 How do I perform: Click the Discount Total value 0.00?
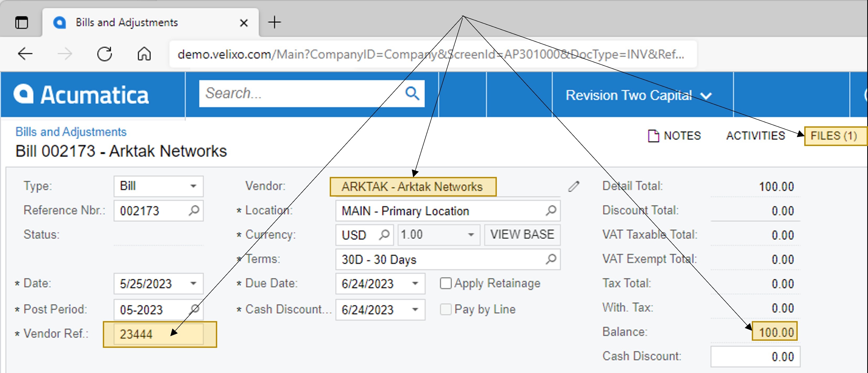782,211
